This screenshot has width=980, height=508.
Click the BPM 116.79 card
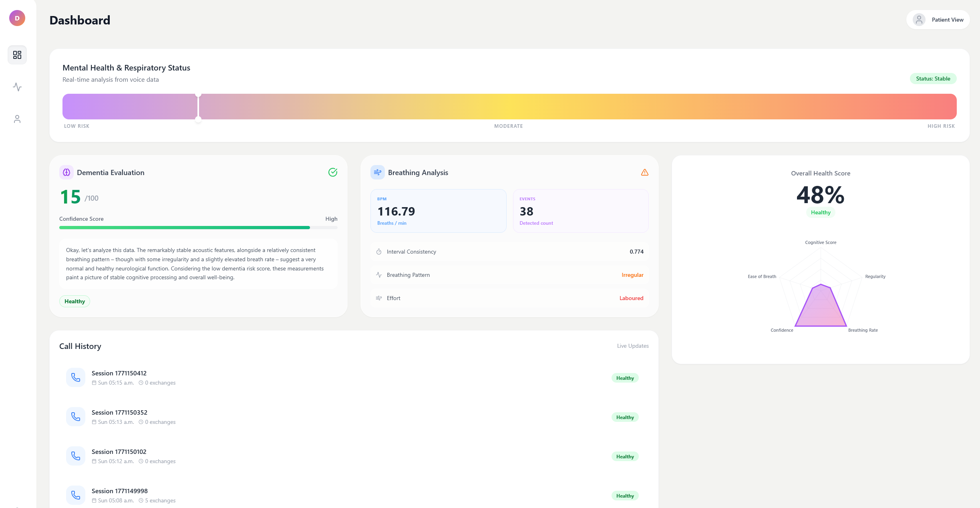point(438,211)
